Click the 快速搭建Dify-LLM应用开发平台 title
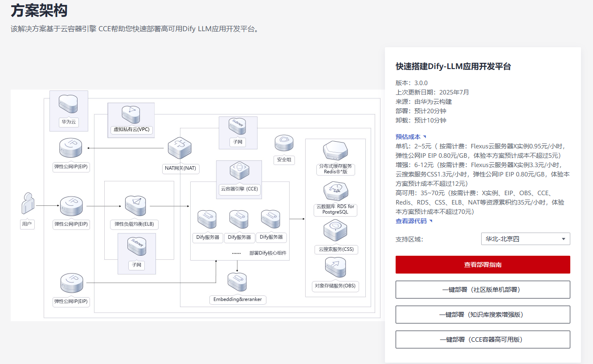Screen dimensions: 593x364 tap(453, 67)
